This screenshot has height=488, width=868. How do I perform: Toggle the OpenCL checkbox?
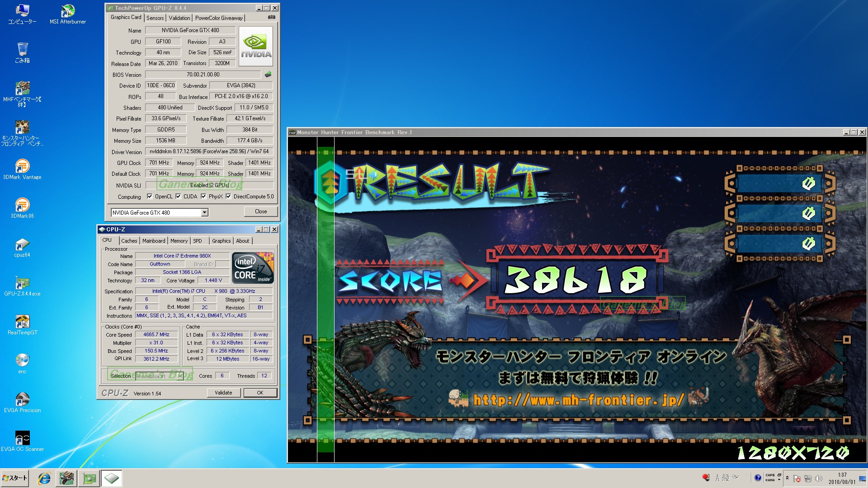pyautogui.click(x=150, y=196)
